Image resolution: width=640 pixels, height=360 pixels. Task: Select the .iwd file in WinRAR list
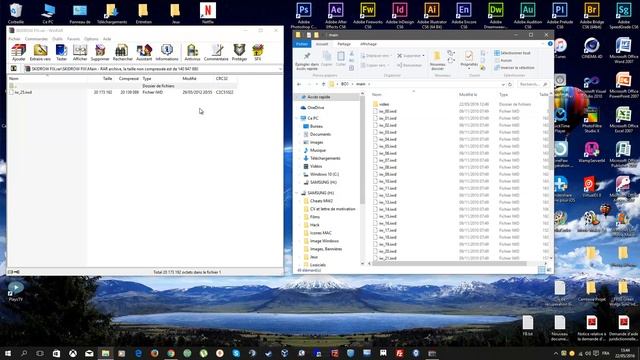pyautogui.click(x=122, y=92)
